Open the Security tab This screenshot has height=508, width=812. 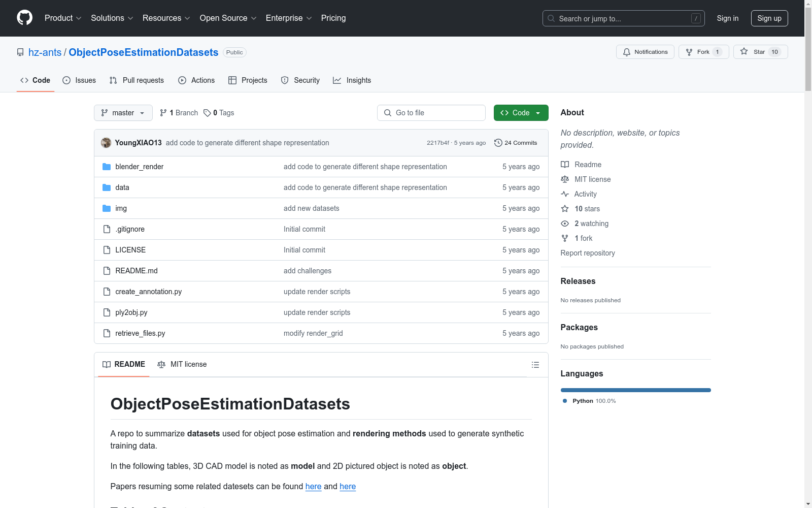pyautogui.click(x=300, y=80)
